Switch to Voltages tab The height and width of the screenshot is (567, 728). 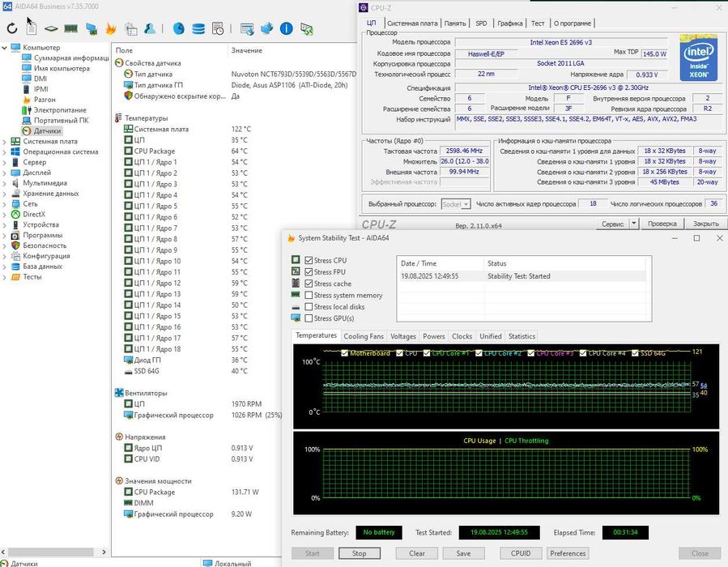403,336
